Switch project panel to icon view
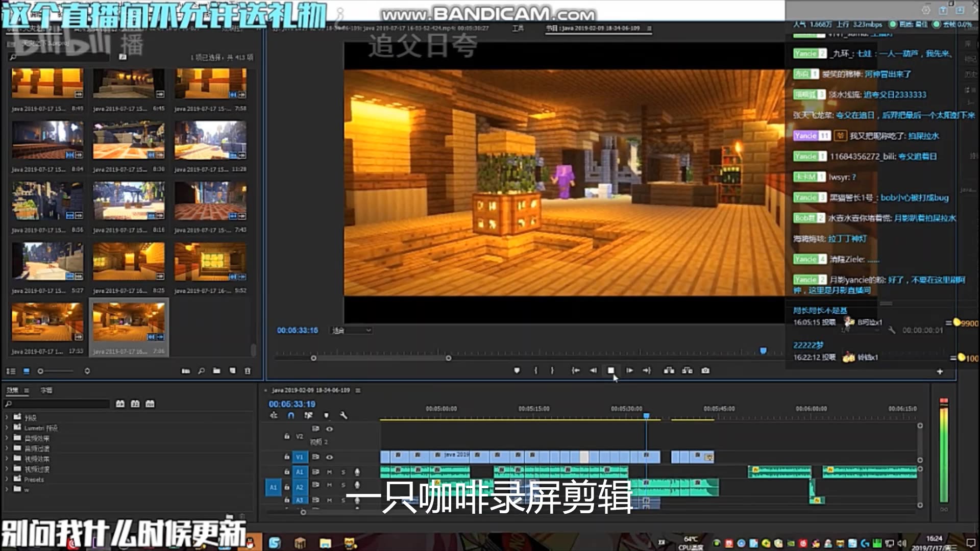Screen dimensions: 980x551 [27, 371]
